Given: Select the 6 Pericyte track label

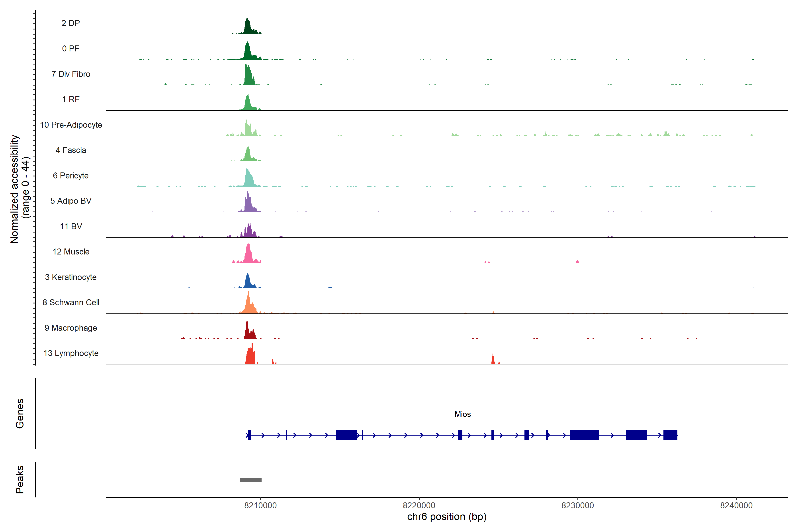Looking at the screenshot, I should 70,175.
